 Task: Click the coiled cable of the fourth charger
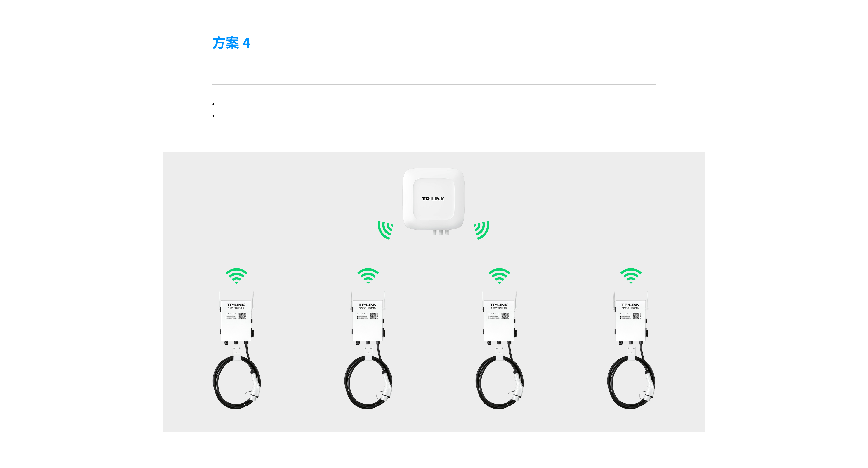(x=630, y=383)
